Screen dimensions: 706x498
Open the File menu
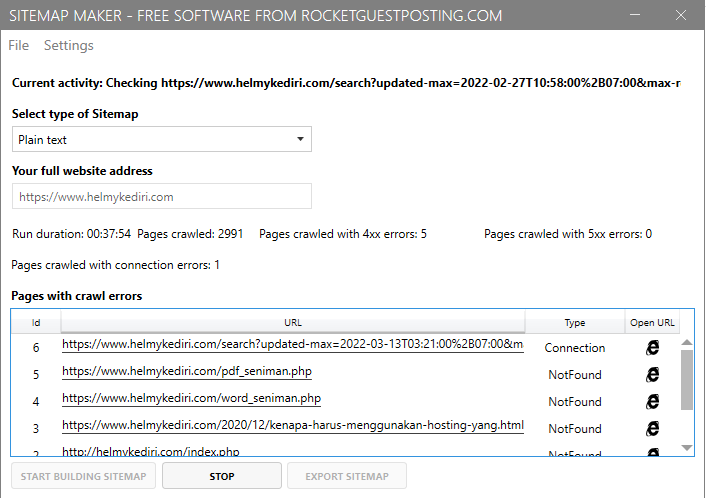click(18, 45)
